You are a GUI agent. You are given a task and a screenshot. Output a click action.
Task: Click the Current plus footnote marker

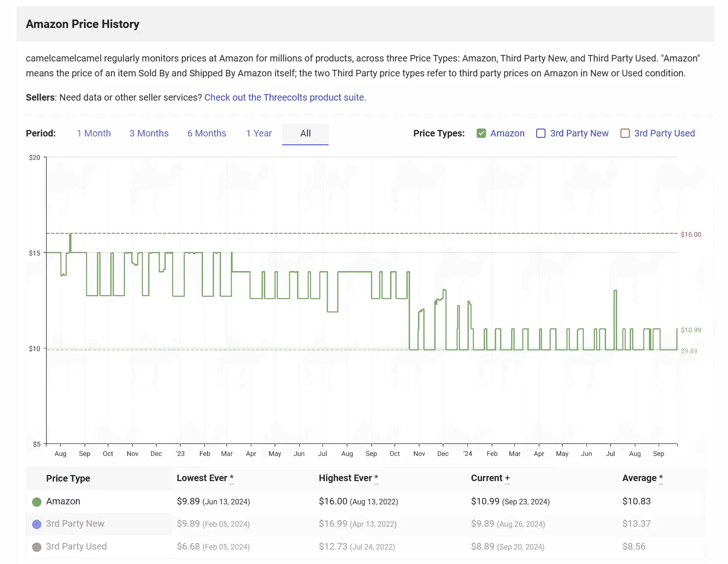[x=507, y=478]
